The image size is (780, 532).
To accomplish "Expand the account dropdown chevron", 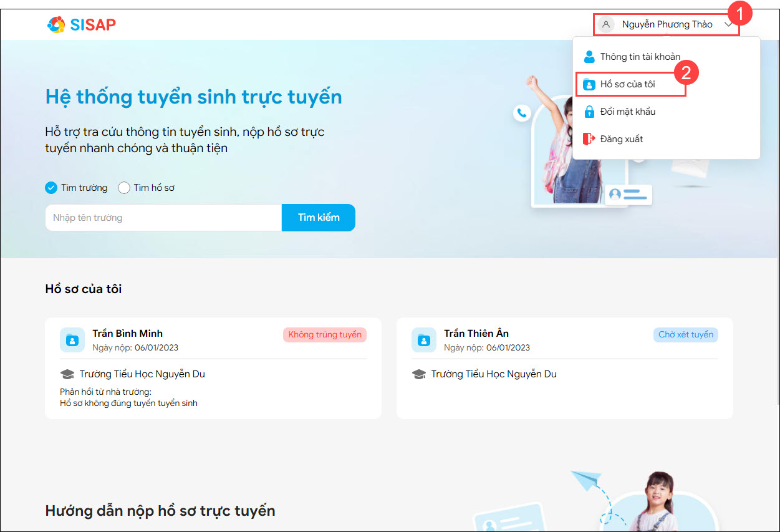I will 728,25.
